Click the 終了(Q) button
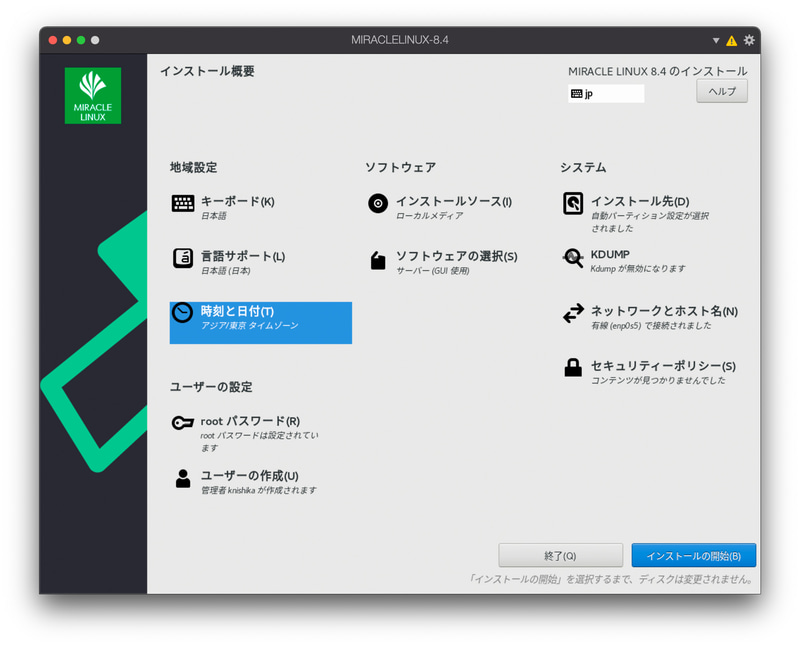 tap(560, 556)
